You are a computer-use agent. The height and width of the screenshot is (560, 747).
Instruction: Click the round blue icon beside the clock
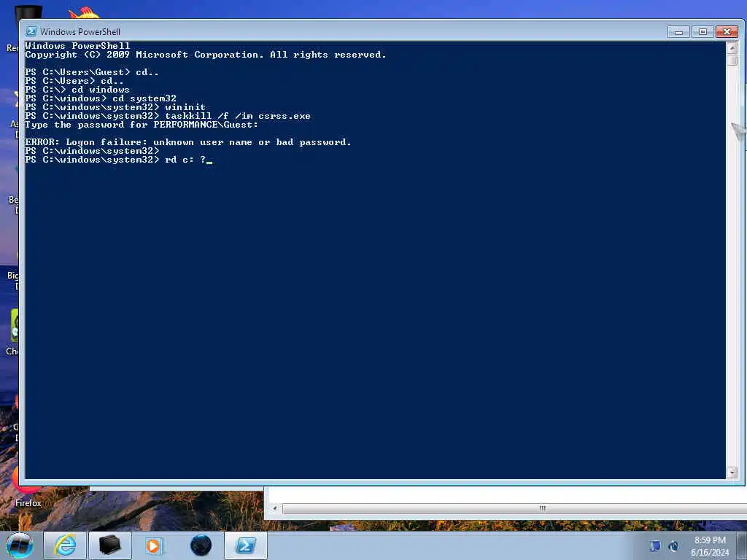[673, 546]
